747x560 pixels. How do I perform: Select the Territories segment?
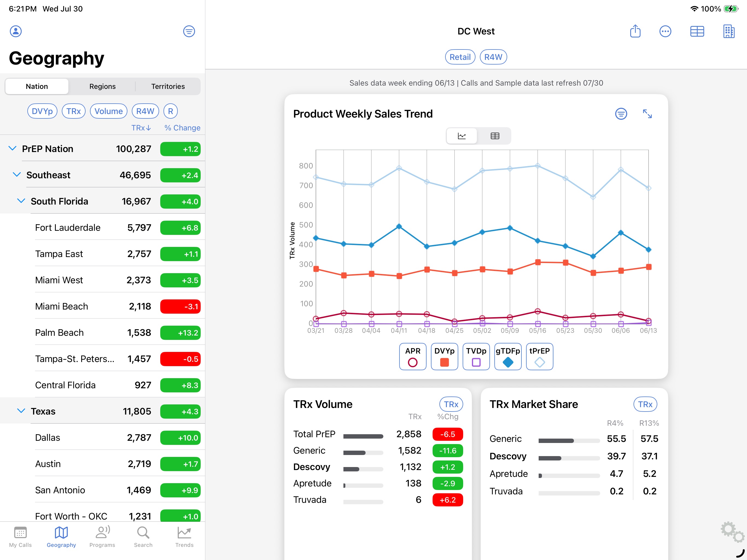168,86
